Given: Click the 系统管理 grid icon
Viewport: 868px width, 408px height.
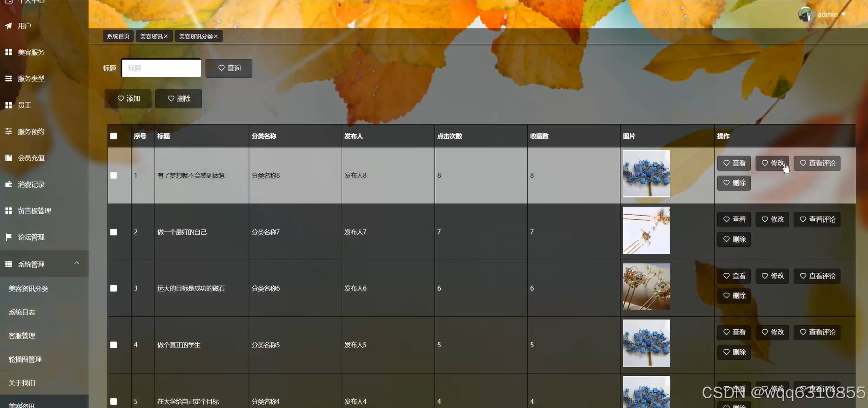Looking at the screenshot, I should coord(8,264).
